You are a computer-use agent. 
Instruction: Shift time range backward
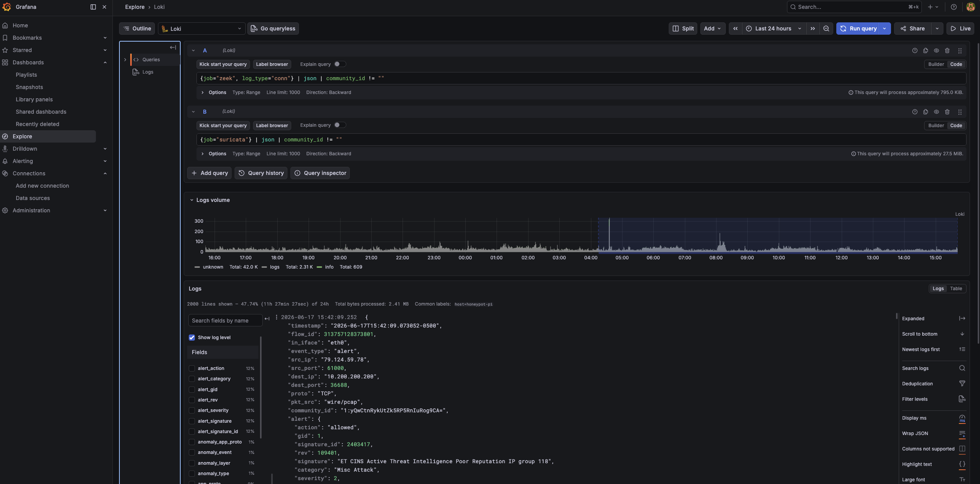coord(735,29)
